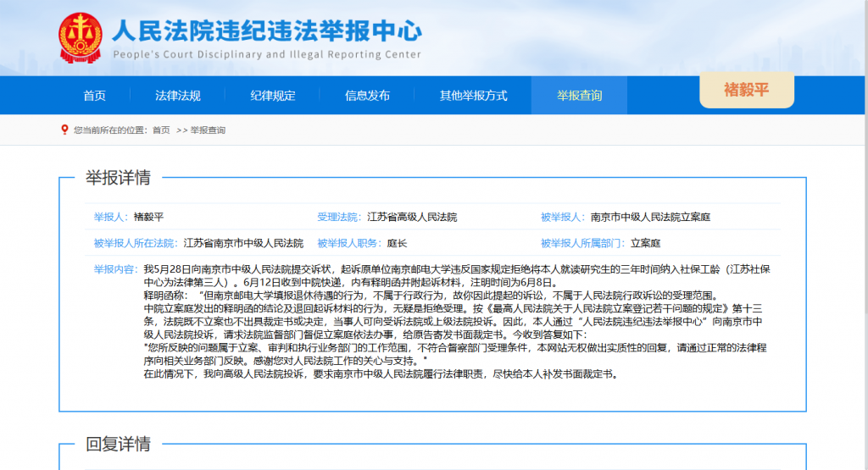Click the 首页 breadcrumb link
868x470 pixels.
click(161, 130)
